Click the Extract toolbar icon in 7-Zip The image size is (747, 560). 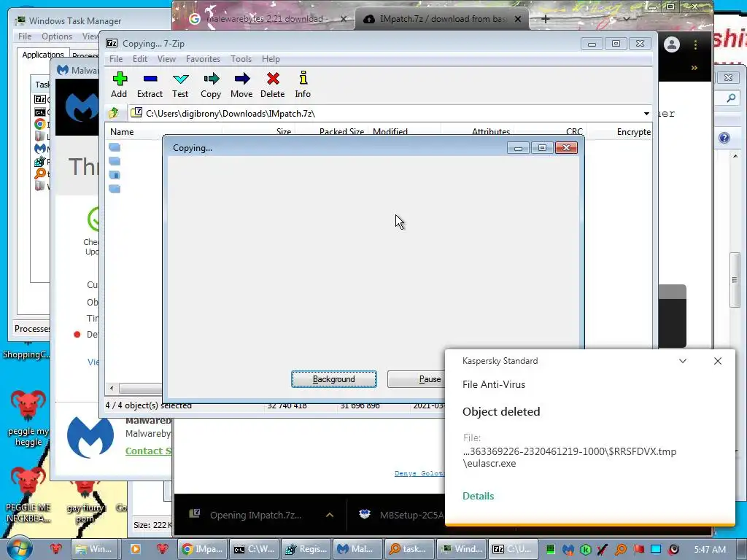point(150,85)
